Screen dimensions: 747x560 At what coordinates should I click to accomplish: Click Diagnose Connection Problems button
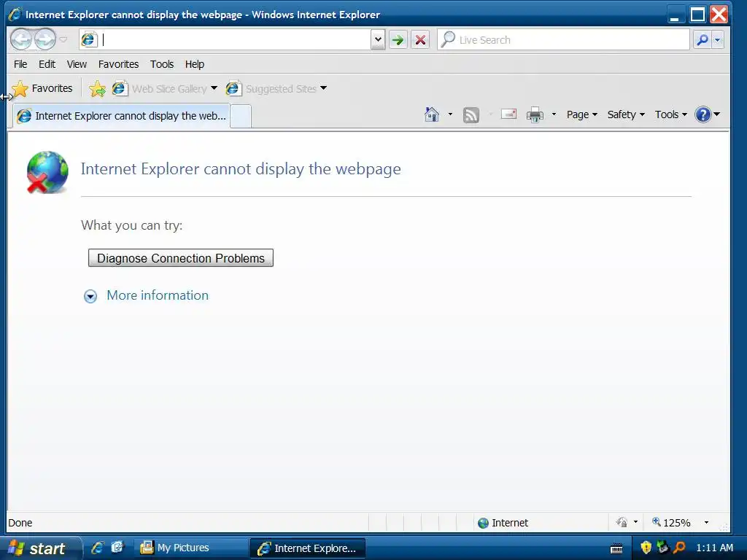[x=181, y=258]
